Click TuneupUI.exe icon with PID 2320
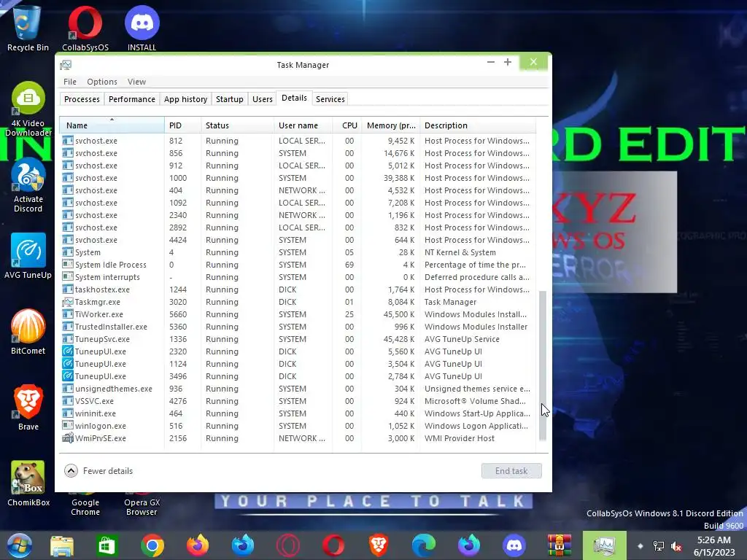The image size is (747, 560). [68, 351]
